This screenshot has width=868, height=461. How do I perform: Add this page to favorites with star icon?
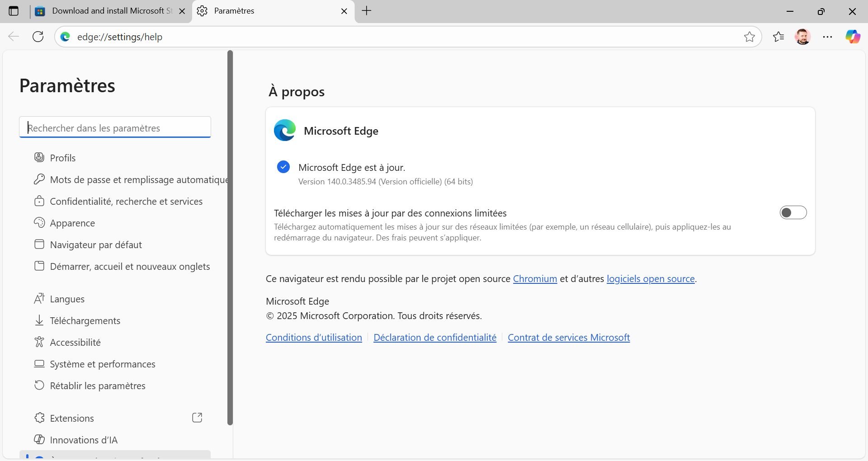[x=749, y=37]
